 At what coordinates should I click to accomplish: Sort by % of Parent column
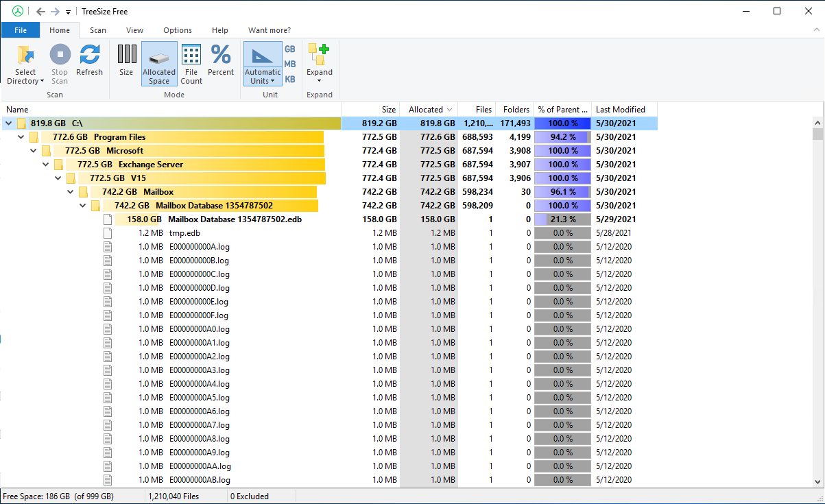[x=562, y=109]
